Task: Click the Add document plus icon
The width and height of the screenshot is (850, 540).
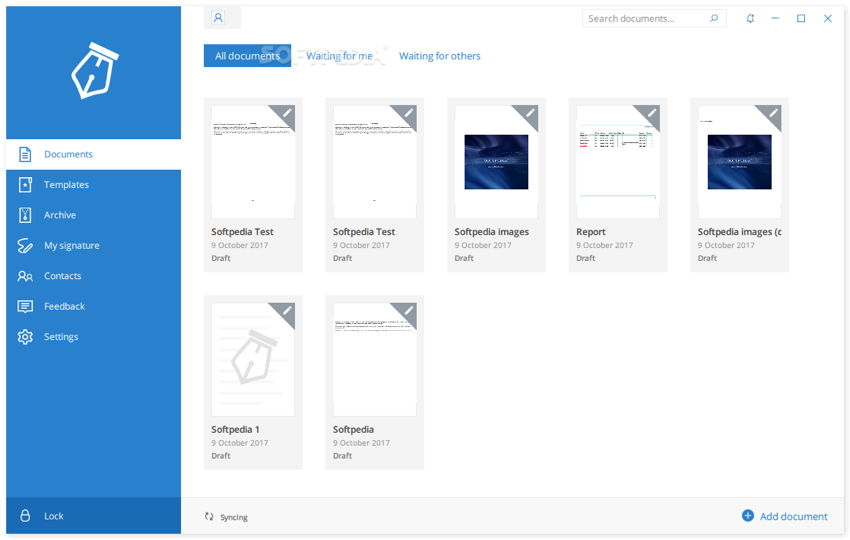Action: [x=748, y=516]
